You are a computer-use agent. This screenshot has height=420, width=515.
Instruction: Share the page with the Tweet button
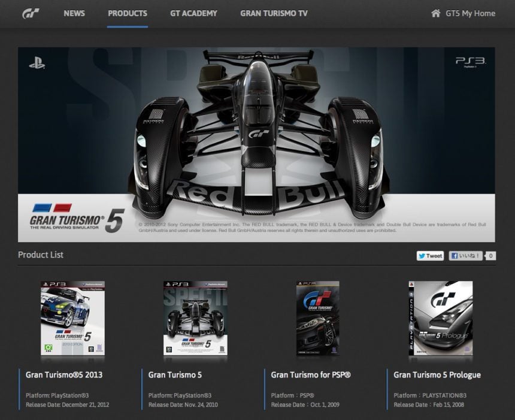click(x=430, y=256)
